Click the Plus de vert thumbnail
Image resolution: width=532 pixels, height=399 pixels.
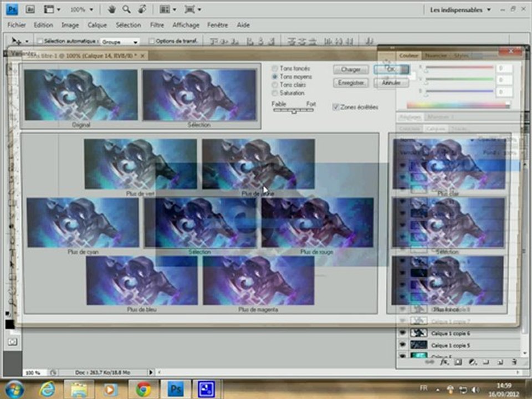[x=140, y=164]
